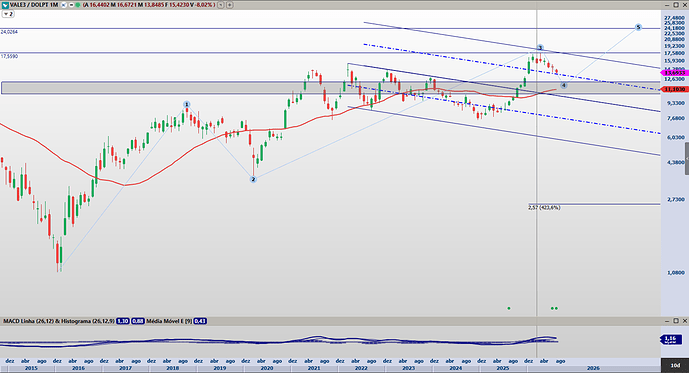689x373 pixels.
Task: Expand the dropdown labeled 2
Action: [x=8, y=14]
